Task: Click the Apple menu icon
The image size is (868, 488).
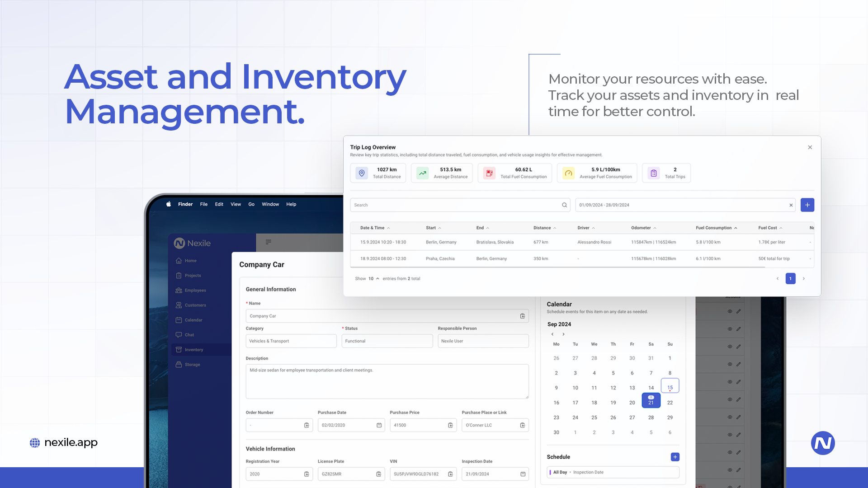Action: [x=169, y=204]
